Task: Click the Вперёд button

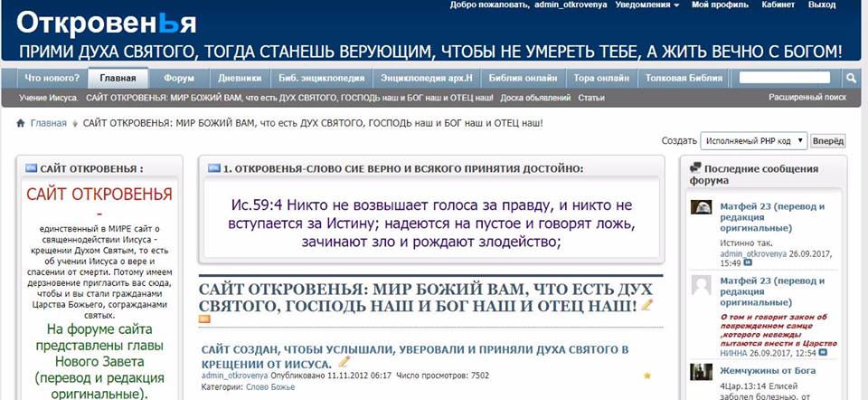Action: point(828,141)
